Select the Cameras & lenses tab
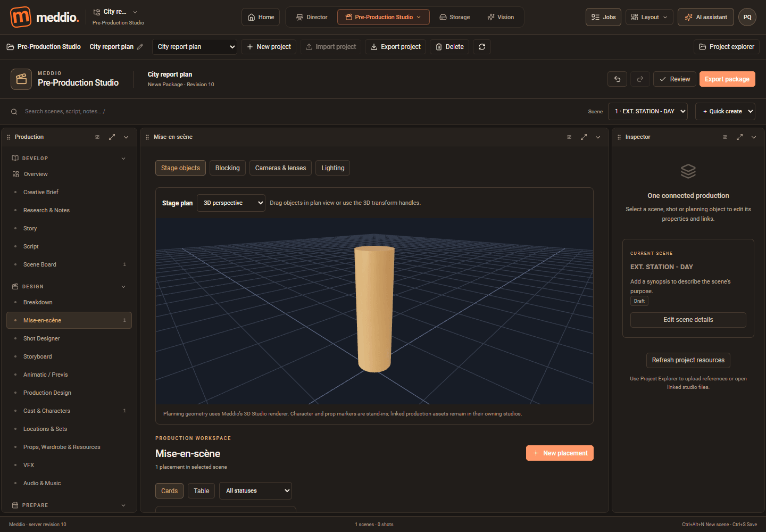This screenshot has height=532, width=766. click(x=280, y=168)
